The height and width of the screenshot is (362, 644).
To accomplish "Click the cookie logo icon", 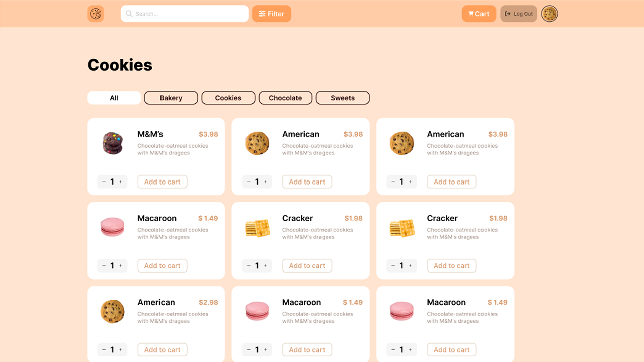I will [95, 14].
